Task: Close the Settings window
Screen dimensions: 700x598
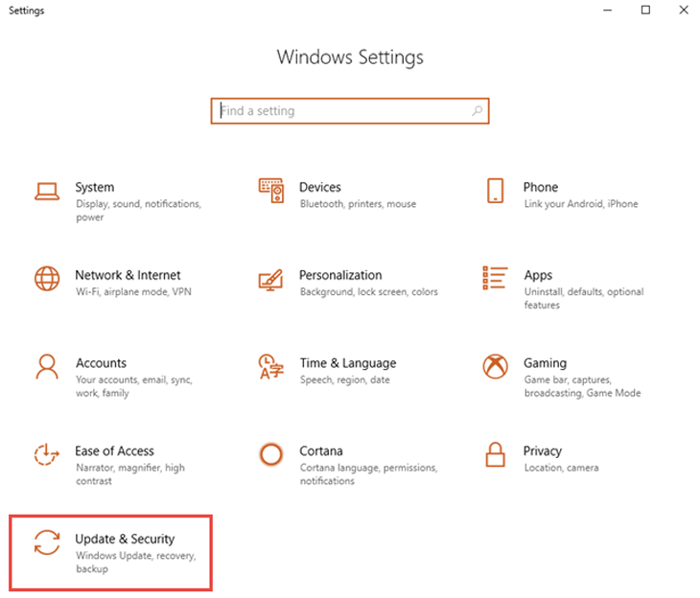Action: tap(684, 10)
